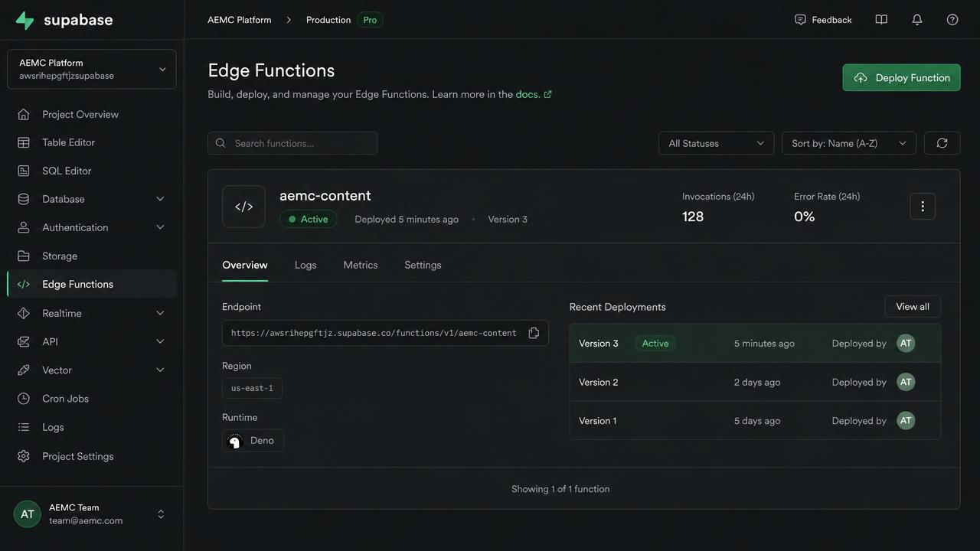This screenshot has height=551, width=980.
Task: Click the Project Settings gear icon
Action: tap(24, 456)
